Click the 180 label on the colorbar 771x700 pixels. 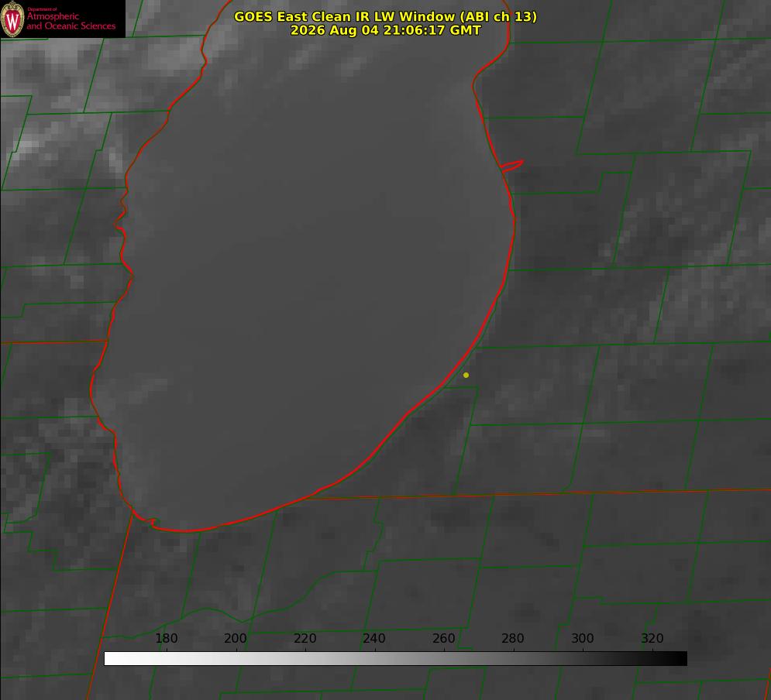coord(166,638)
